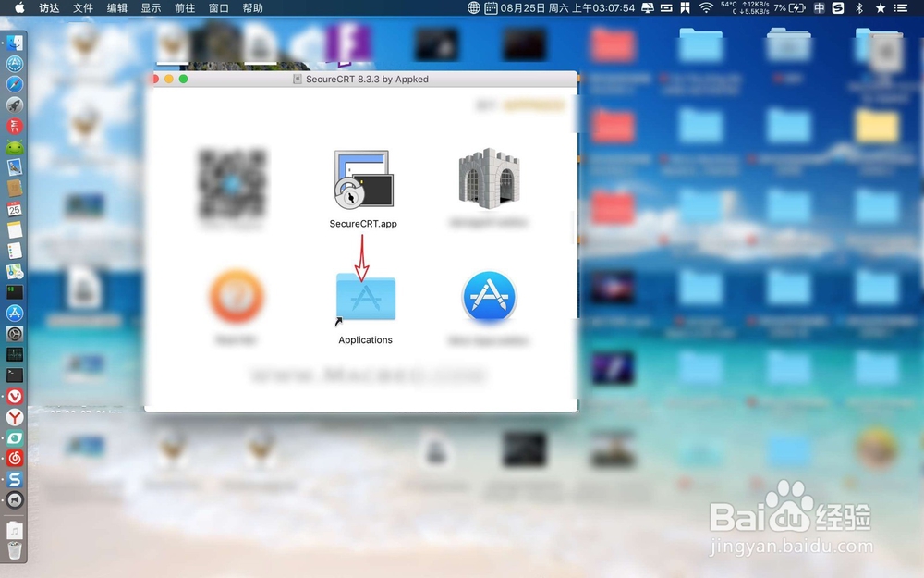924x578 pixels.
Task: Open the blue S app icon in Dock
Action: [x=15, y=479]
